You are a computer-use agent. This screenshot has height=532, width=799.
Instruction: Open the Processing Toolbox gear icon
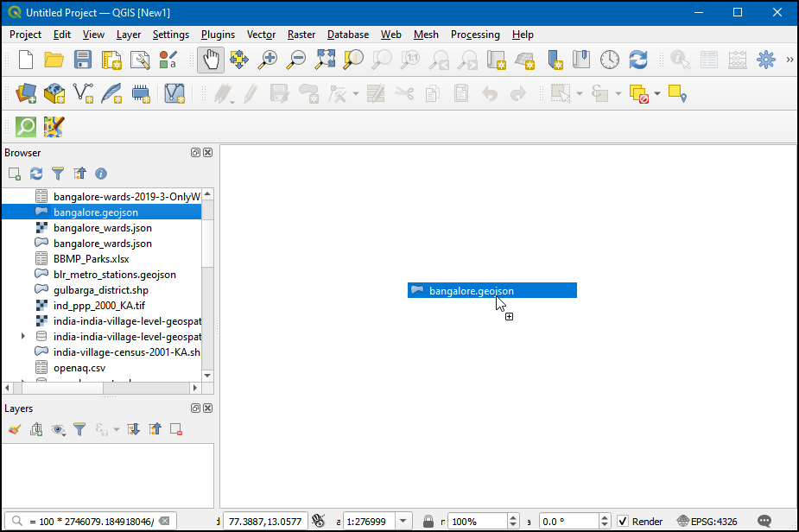[766, 60]
